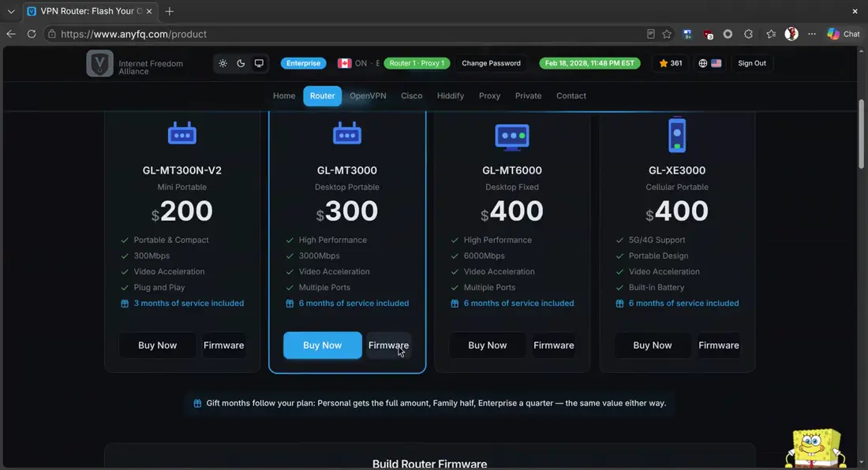Open Firmware for GL-XE3000
The height and width of the screenshot is (470, 868).
719,345
